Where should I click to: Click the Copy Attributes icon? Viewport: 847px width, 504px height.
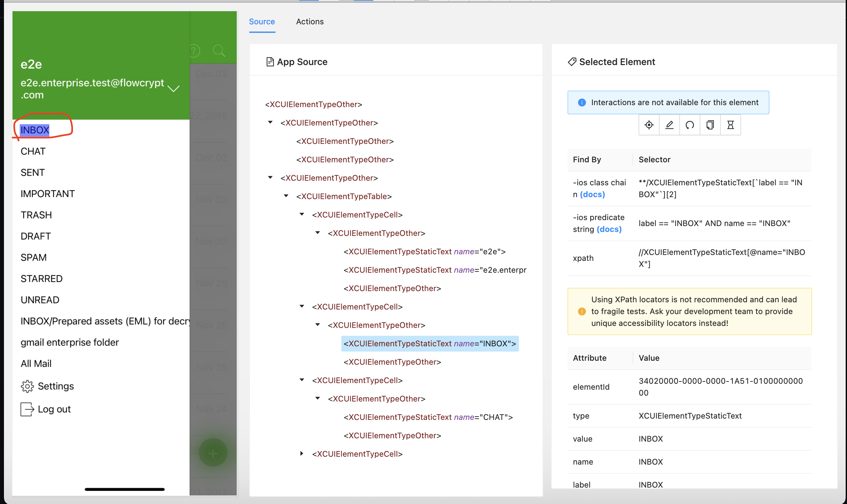[x=710, y=125]
